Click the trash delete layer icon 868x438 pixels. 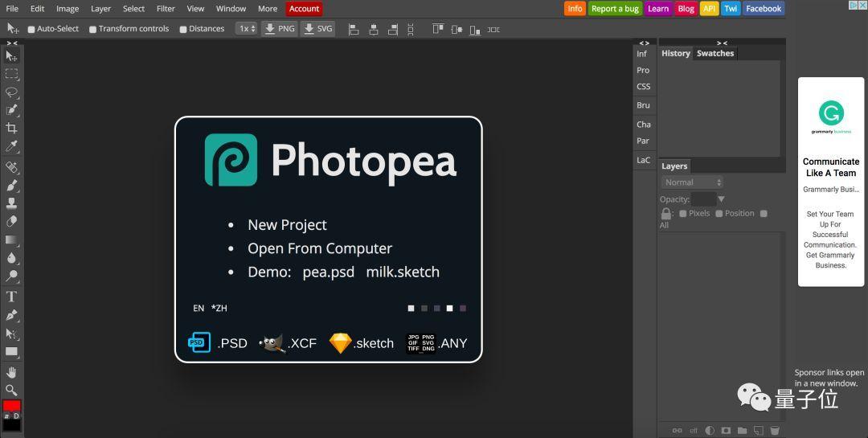(x=775, y=430)
